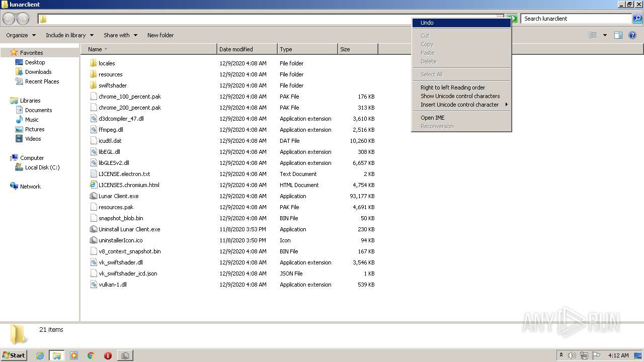
Task: Choose Undo in the context menu
Action: coord(461,23)
